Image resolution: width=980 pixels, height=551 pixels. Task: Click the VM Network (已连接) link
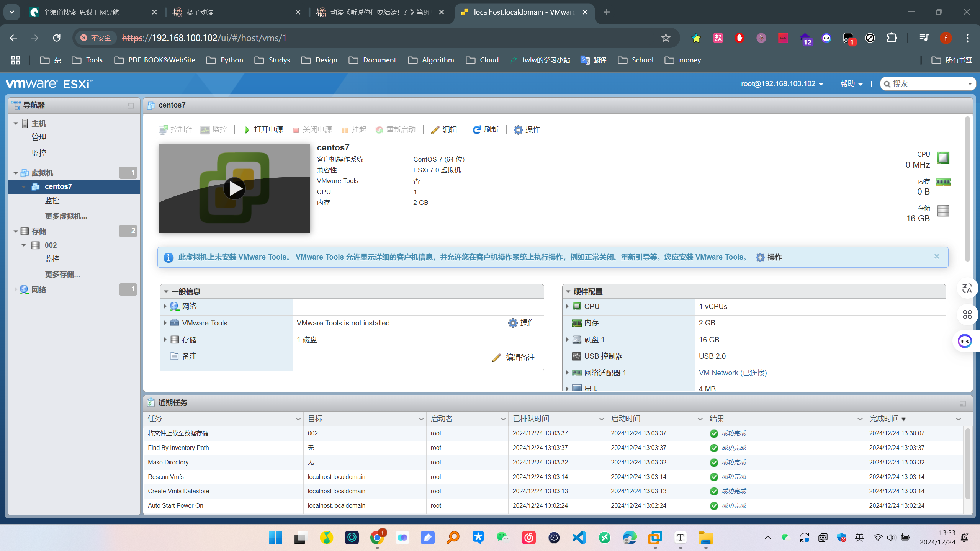pos(733,373)
